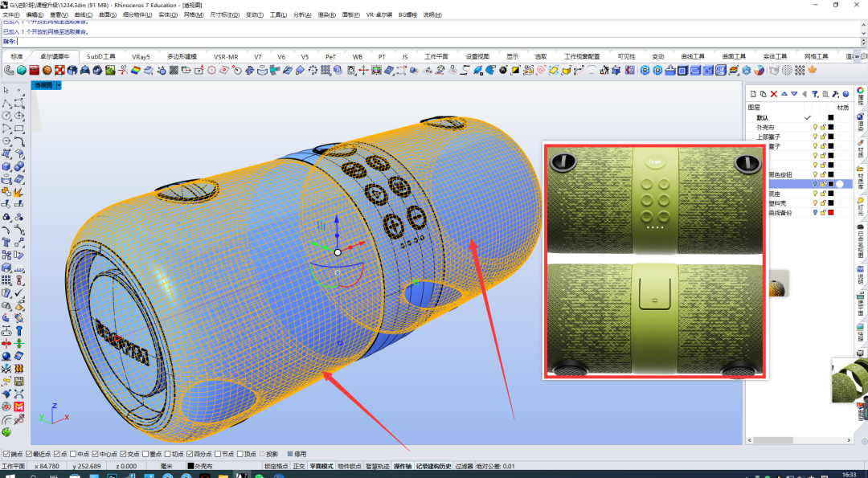The image size is (868, 478).
Task: Expand the toolbar tabs overflow arrow
Action: pyautogui.click(x=858, y=56)
